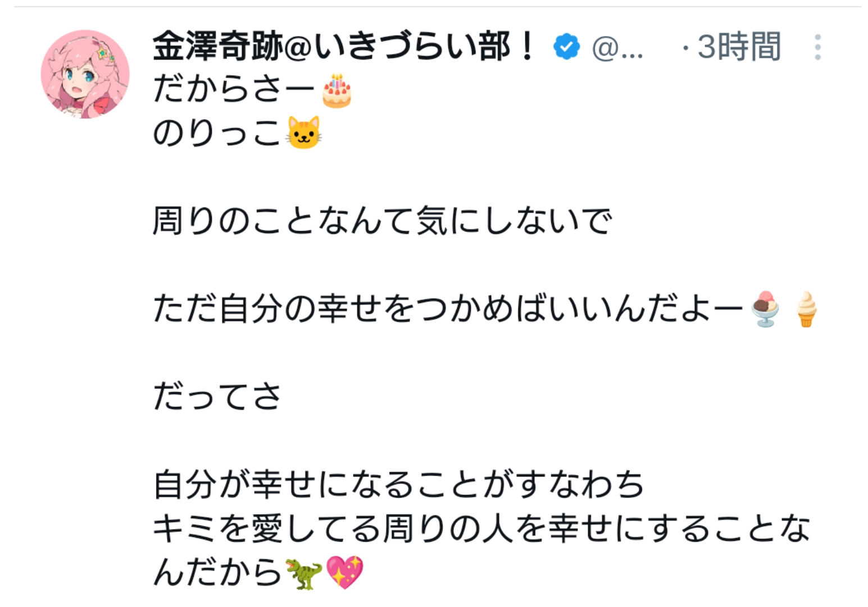Click the blue verified badge
The height and width of the screenshot is (607, 868).
(566, 47)
